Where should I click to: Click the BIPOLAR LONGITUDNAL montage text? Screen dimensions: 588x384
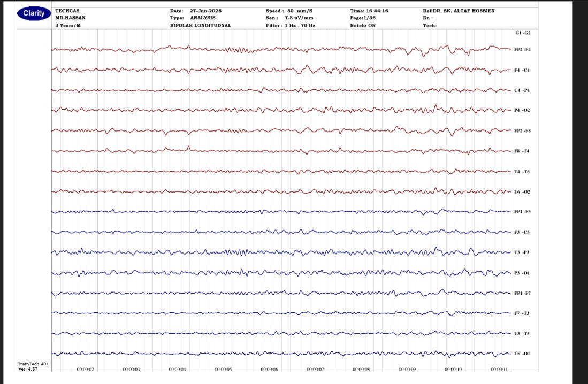201,26
